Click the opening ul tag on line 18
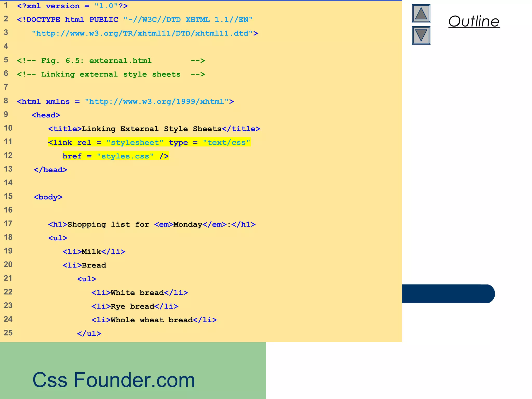The height and width of the screenshot is (399, 532). 58,238
